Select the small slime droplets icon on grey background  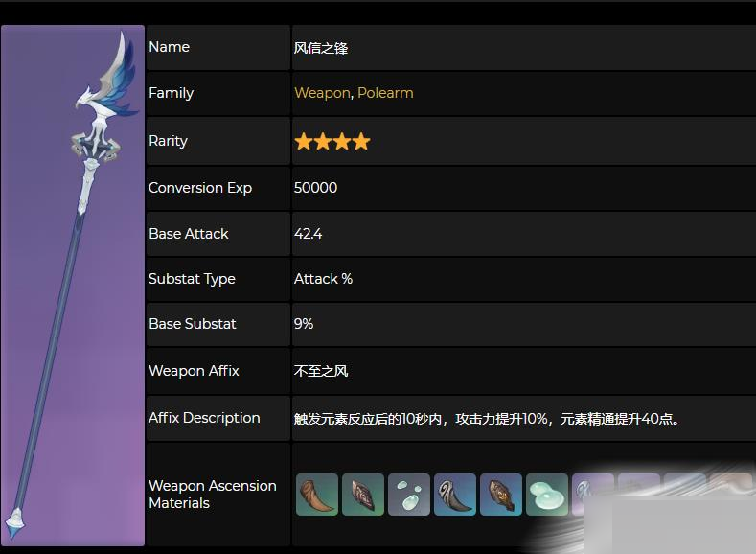click(409, 495)
